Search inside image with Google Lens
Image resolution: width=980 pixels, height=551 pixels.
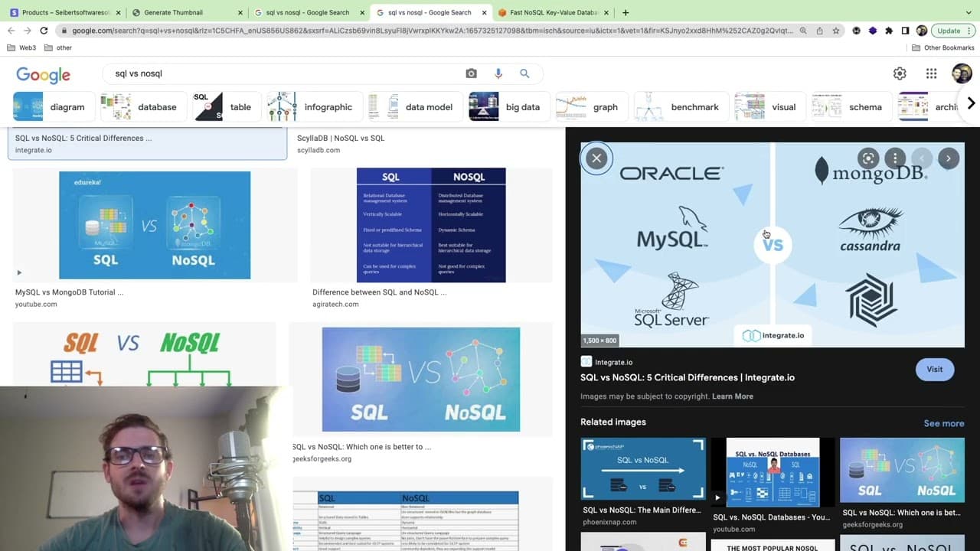tap(868, 158)
